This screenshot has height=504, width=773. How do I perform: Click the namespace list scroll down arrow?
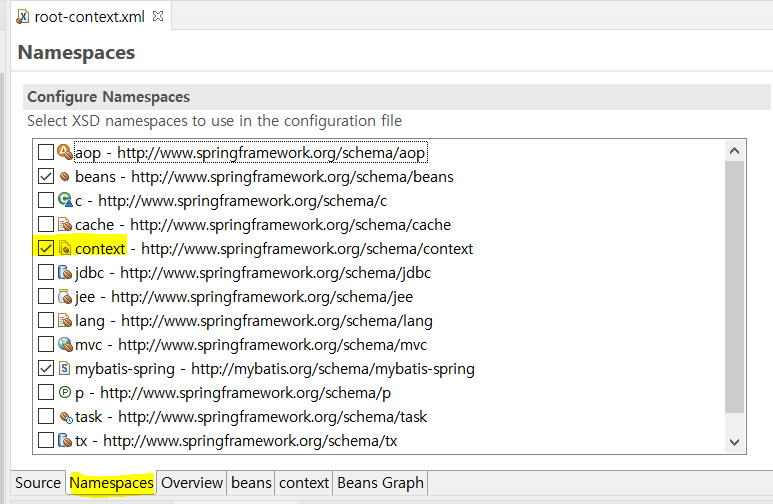735,442
